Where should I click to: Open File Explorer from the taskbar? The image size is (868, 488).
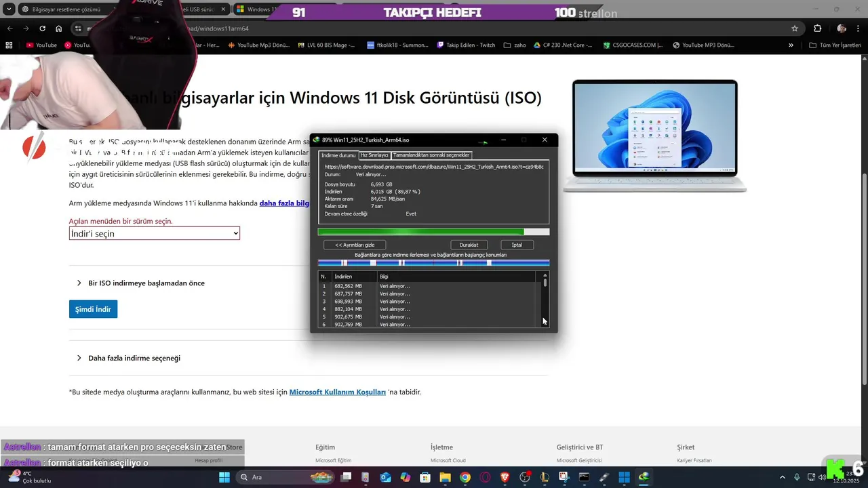tap(445, 477)
